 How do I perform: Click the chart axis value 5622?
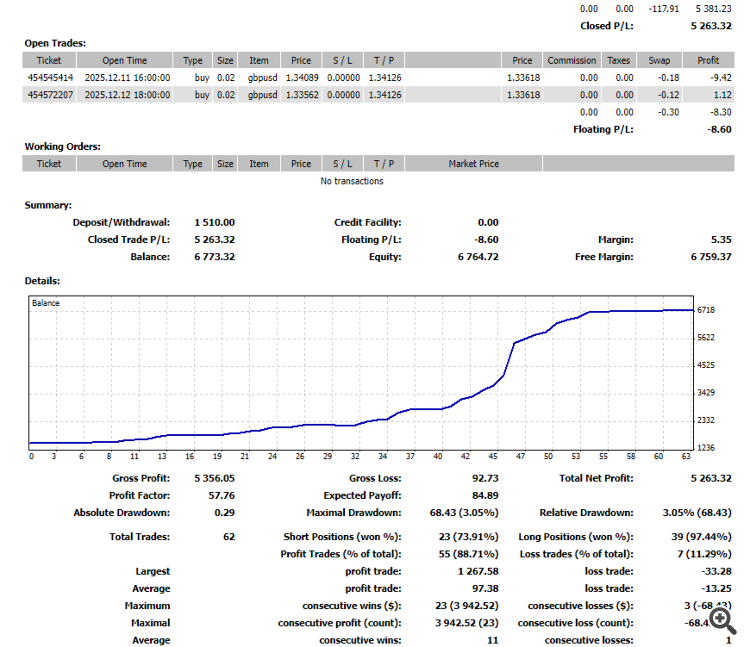click(x=706, y=338)
